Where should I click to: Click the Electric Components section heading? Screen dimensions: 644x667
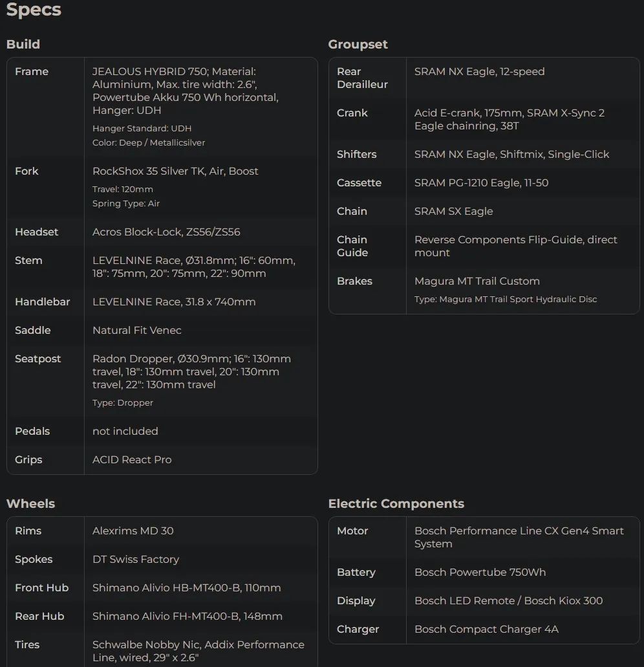click(x=396, y=503)
